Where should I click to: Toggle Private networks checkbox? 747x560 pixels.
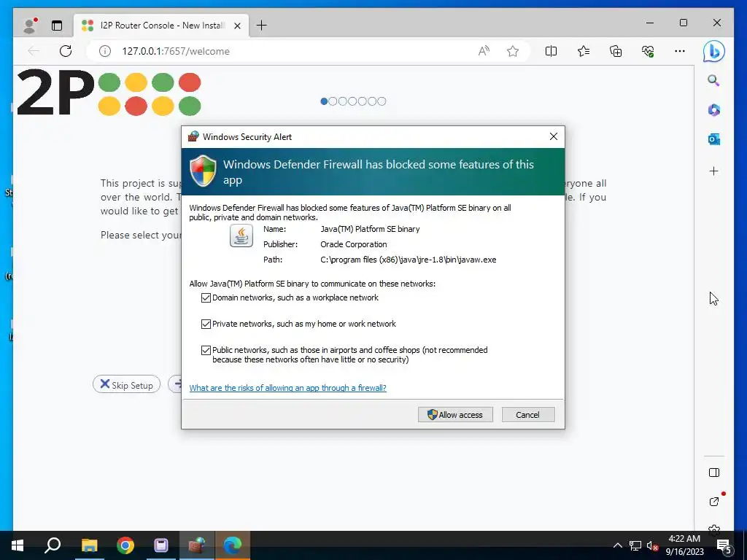pos(206,324)
